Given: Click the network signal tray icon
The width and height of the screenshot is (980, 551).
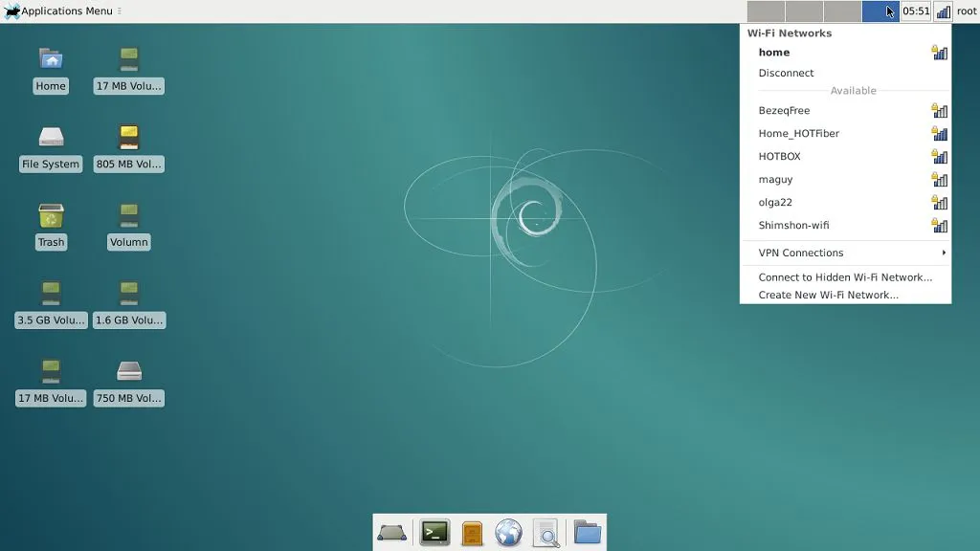Looking at the screenshot, I should click(x=943, y=11).
